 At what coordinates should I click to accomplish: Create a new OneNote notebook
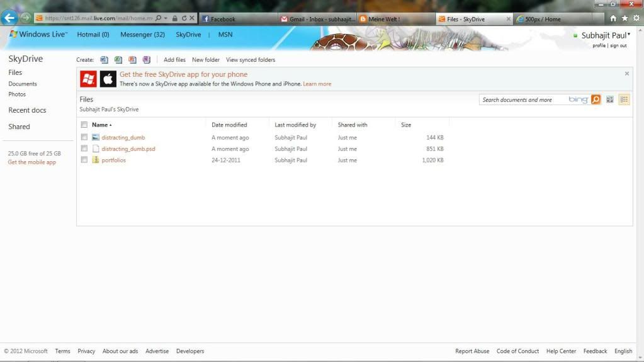point(147,60)
